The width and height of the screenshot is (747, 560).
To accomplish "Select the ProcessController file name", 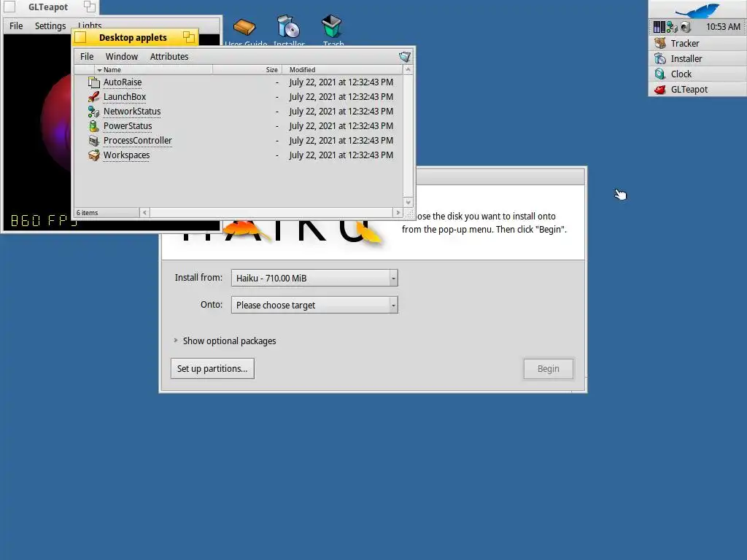I will point(138,141).
